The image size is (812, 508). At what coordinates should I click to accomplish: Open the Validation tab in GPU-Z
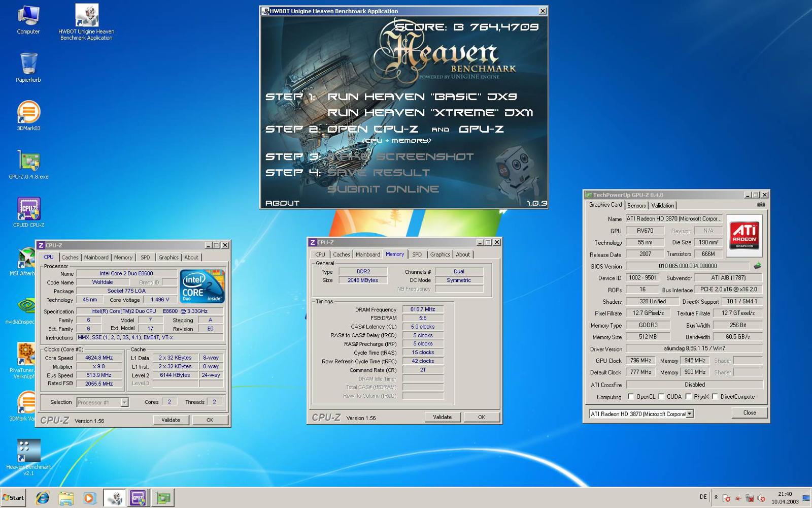[x=663, y=205]
